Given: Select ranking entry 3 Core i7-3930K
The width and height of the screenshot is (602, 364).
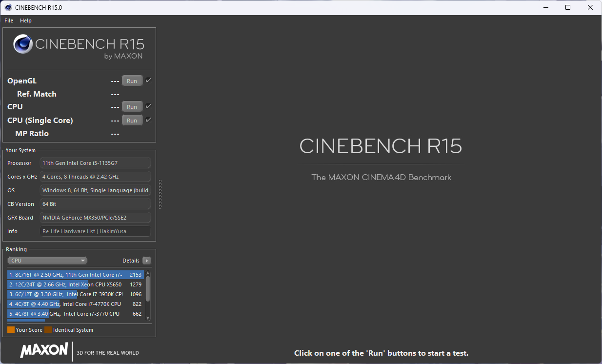Looking at the screenshot, I should 76,294.
